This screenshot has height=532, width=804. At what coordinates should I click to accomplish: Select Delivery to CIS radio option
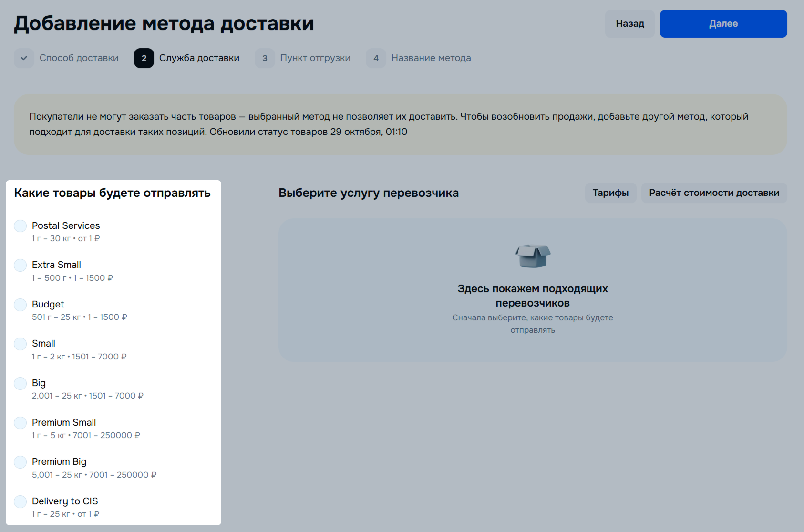21,501
